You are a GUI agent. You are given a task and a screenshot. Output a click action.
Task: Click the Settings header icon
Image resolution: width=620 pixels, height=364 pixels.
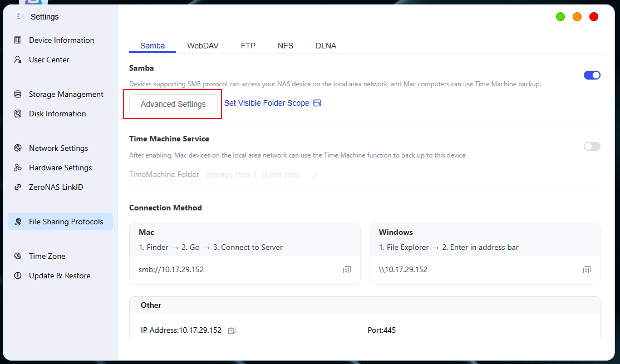point(21,16)
